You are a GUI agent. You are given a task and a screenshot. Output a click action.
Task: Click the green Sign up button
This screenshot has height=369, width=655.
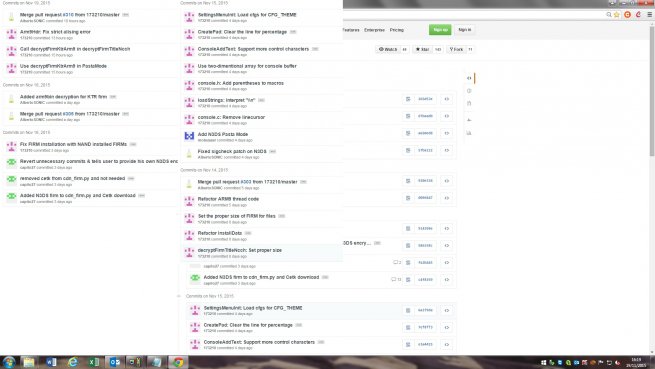coord(440,30)
